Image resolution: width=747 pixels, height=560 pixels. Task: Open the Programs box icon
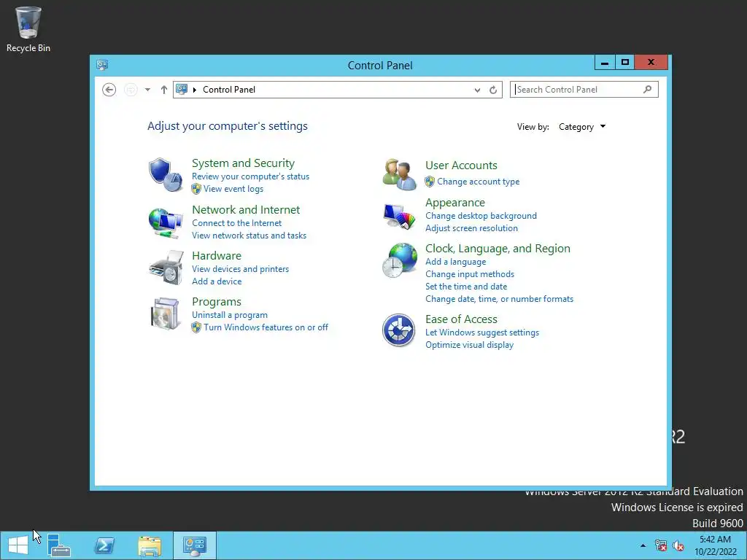(166, 314)
